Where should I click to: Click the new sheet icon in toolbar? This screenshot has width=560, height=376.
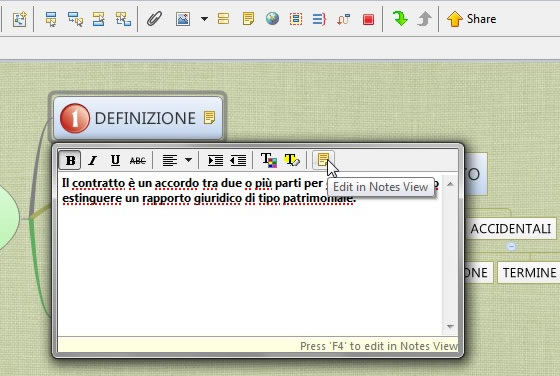(x=19, y=19)
